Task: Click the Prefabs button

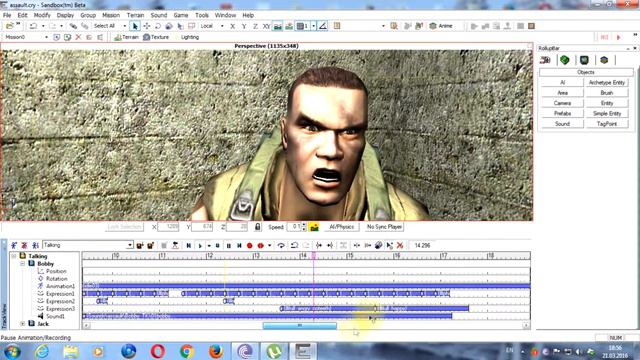Action: coord(562,113)
